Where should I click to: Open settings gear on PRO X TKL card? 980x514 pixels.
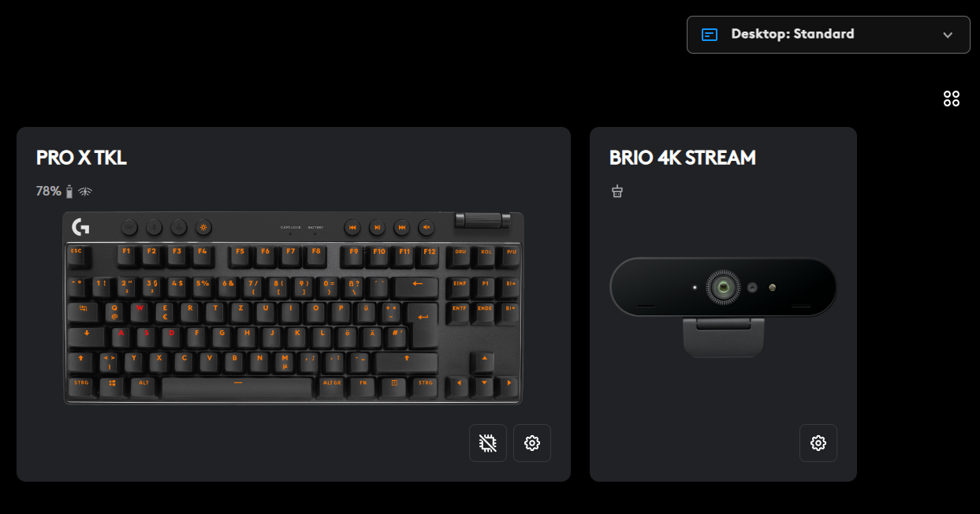pyautogui.click(x=532, y=443)
